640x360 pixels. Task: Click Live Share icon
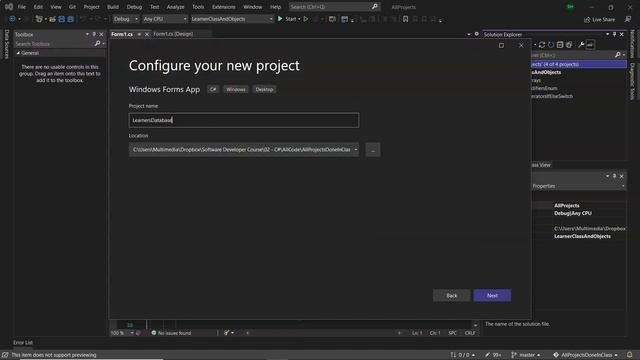pyautogui.click(x=587, y=20)
